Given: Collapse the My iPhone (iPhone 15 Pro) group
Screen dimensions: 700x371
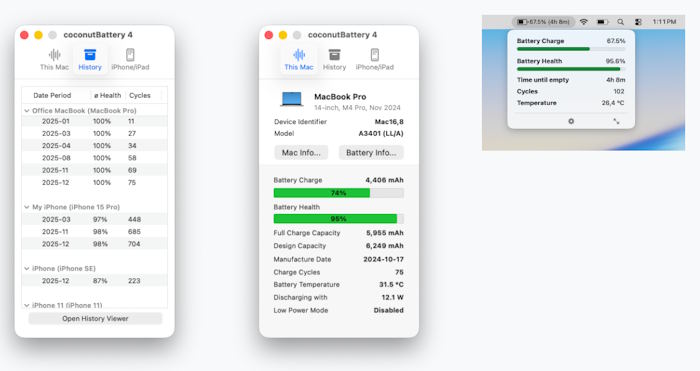Looking at the screenshot, I should [x=27, y=207].
